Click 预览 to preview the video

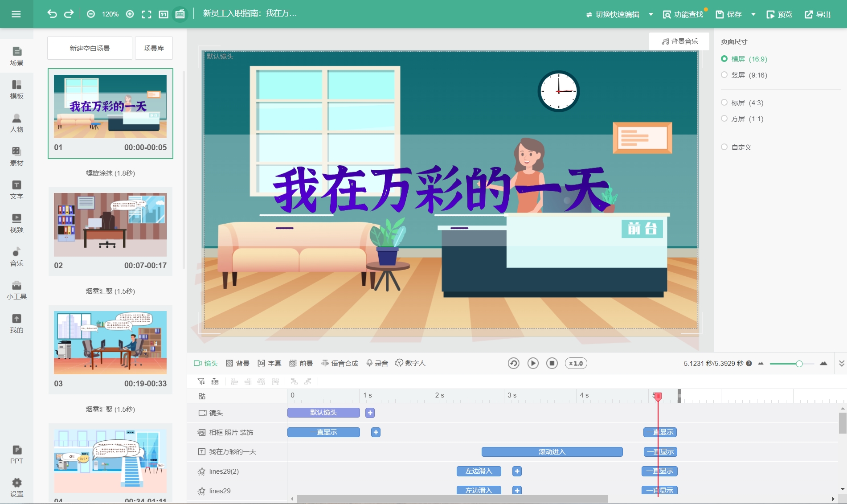coord(779,14)
